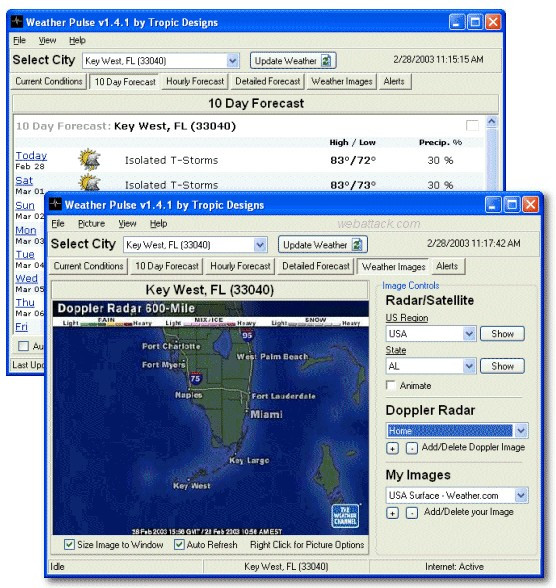Open the Select City dropdown in back window
Image resolution: width=556 pixels, height=588 pixels.
233,61
